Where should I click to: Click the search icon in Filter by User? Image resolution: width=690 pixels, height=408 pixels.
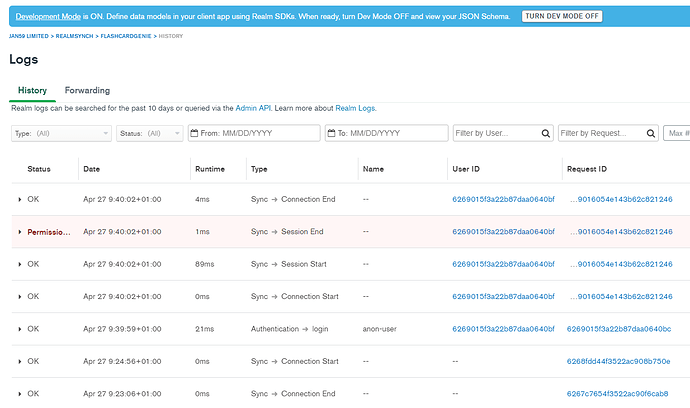[545, 133]
